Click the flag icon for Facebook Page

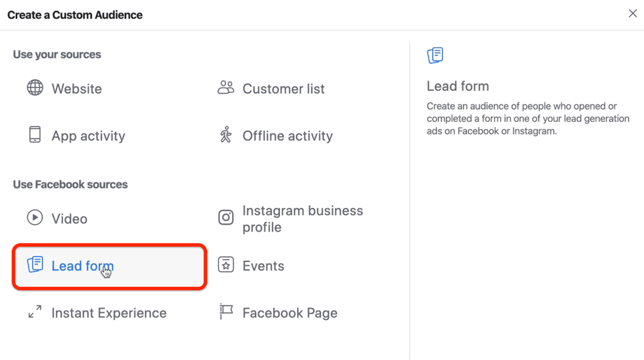point(226,312)
